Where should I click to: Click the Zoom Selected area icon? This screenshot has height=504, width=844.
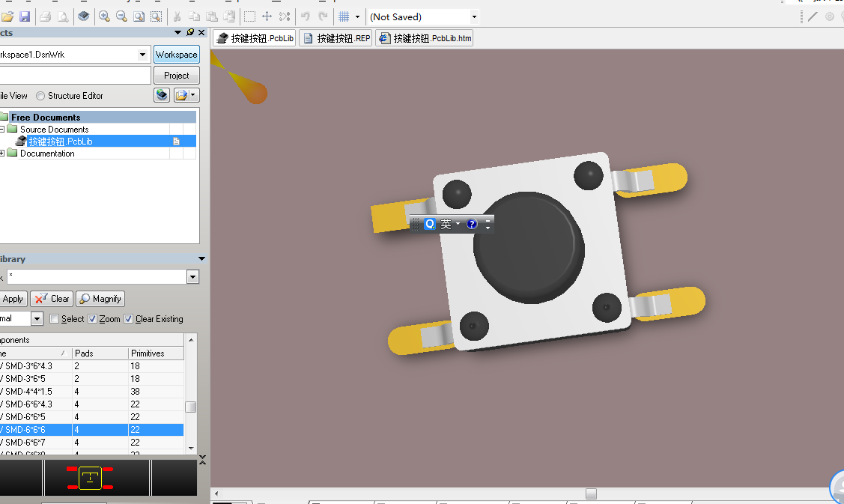click(156, 16)
